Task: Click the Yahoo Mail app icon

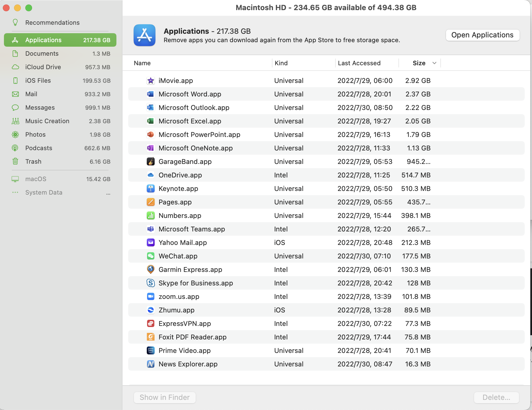Action: [x=151, y=243]
